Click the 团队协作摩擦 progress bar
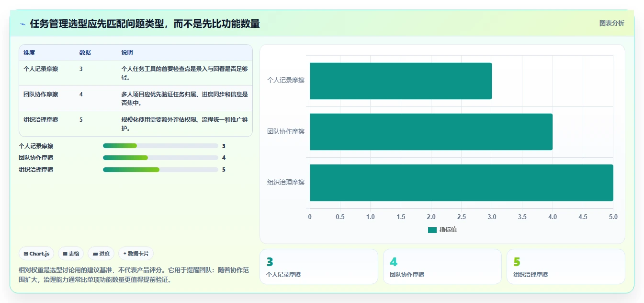The height and width of the screenshot is (303, 644). (x=160, y=158)
